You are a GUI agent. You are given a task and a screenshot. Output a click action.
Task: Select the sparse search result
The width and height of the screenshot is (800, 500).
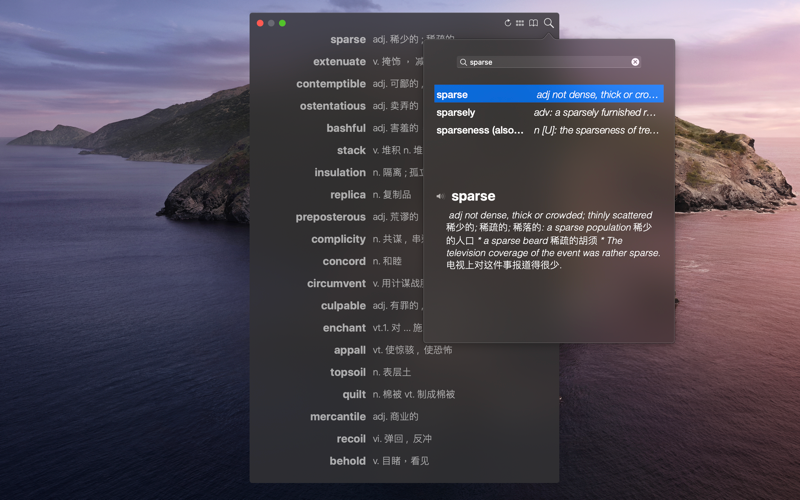pyautogui.click(x=548, y=94)
